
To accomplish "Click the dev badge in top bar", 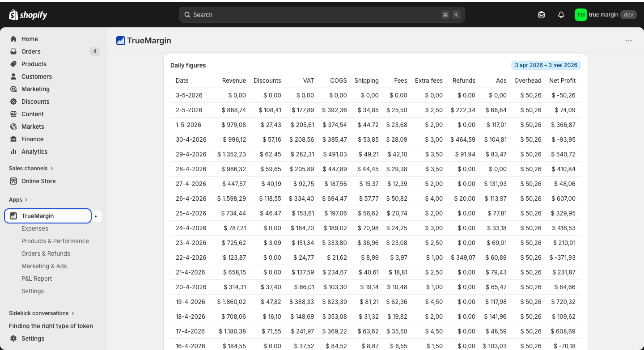I will [x=628, y=15].
